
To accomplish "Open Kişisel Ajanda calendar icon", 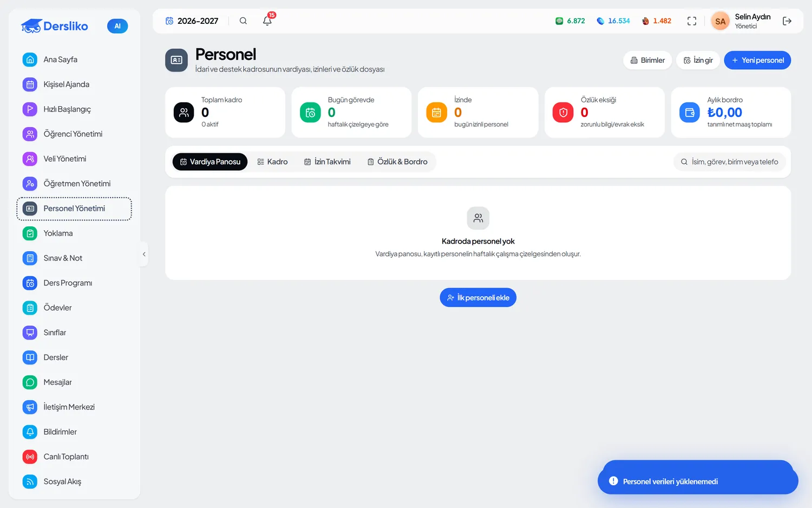I will click(x=30, y=84).
